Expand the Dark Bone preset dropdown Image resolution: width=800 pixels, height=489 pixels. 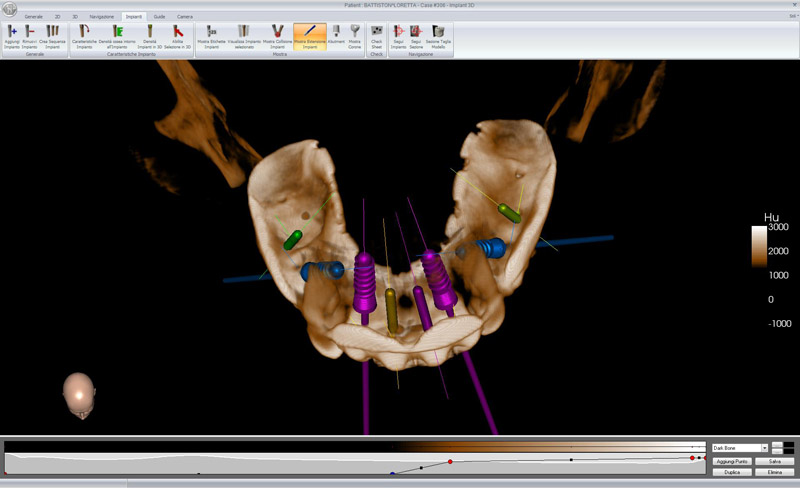(765, 448)
